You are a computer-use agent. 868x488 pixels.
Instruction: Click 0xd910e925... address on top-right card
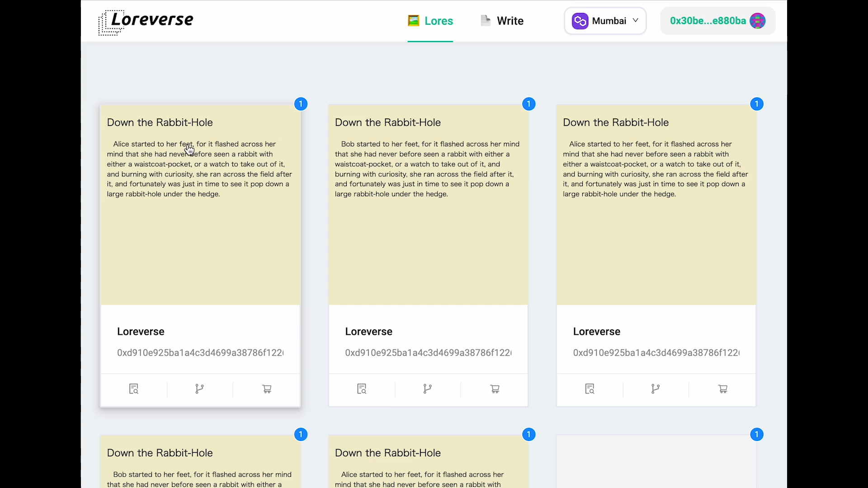click(x=656, y=353)
